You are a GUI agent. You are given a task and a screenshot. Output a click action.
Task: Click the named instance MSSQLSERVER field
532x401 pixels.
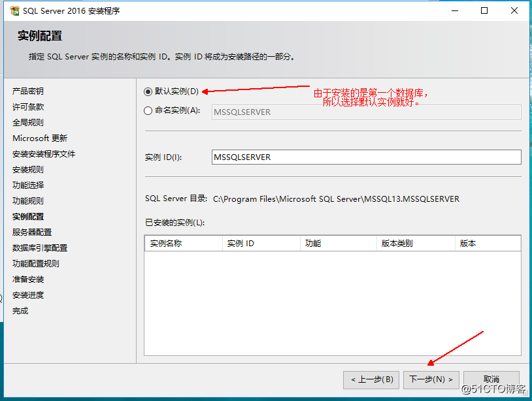pos(367,112)
